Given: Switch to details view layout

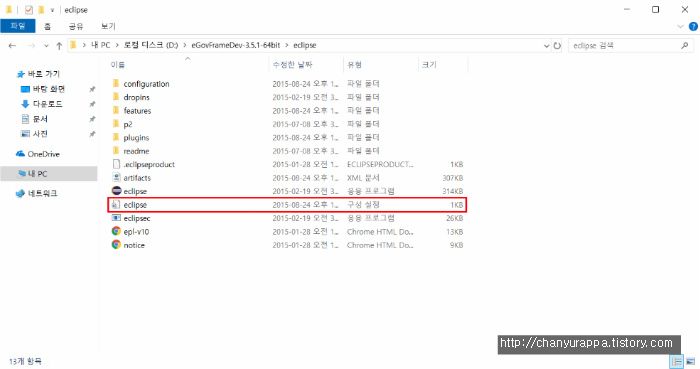Looking at the screenshot, I should [677, 361].
